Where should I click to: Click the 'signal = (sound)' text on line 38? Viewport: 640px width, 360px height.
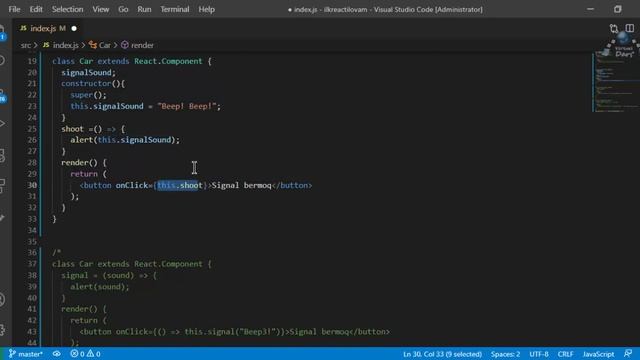(98, 276)
